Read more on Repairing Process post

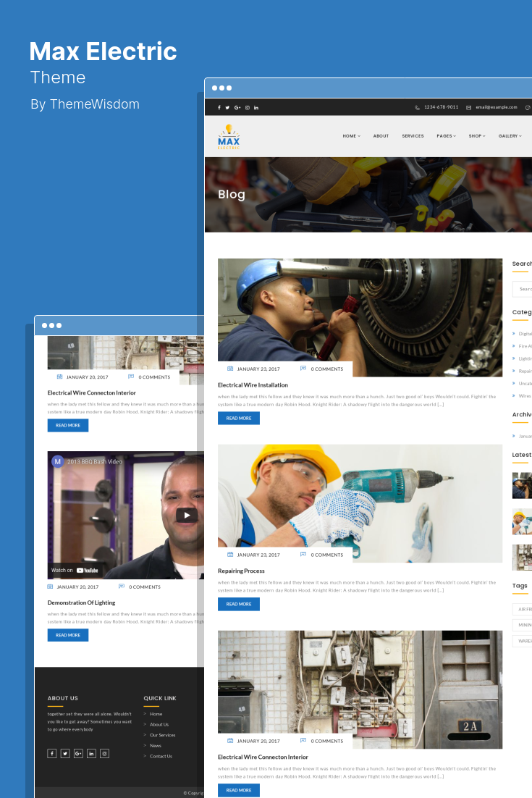point(239,604)
